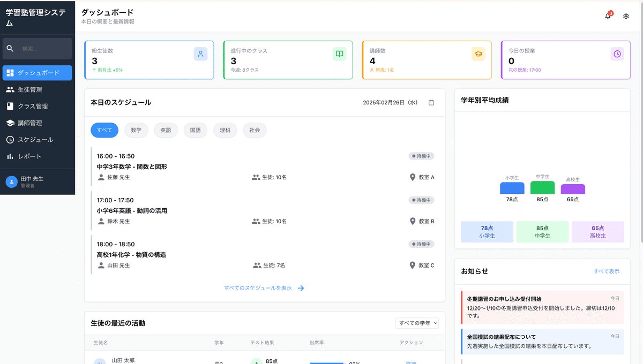Viewport: 643px width, 364px height.
Task: Expand the 16:00 中学3年数学 schedule entry
Action: pos(265,166)
